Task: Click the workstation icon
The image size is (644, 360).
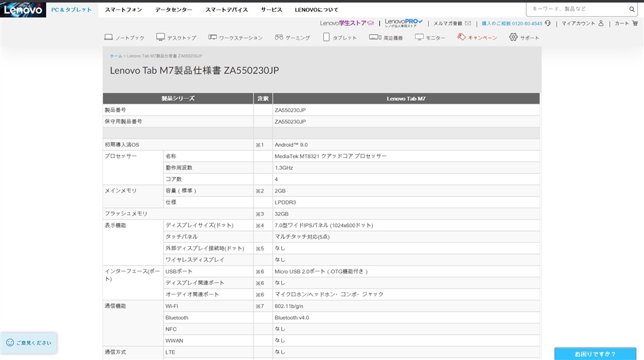Action: (213, 37)
